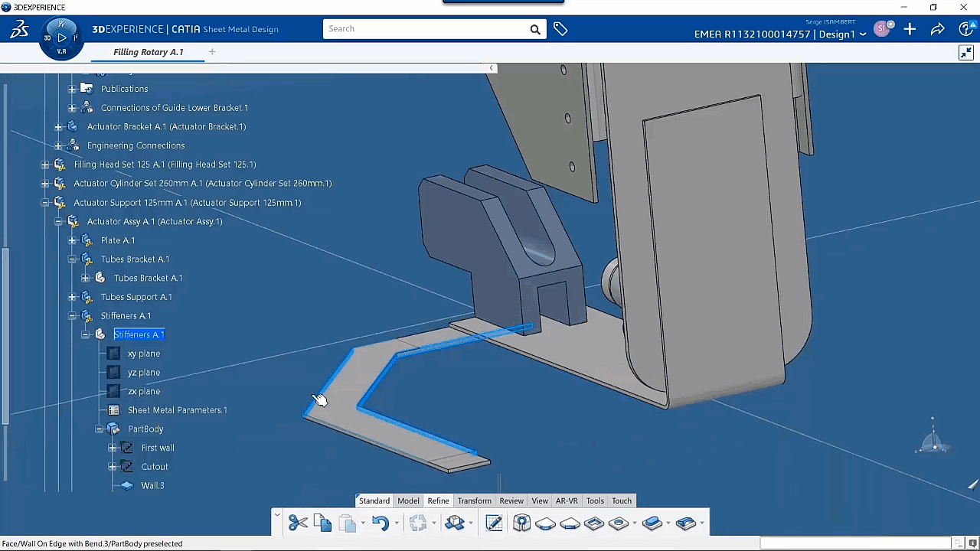This screenshot has height=551, width=980.
Task: Expand the Plate A.1 node
Action: tap(72, 240)
